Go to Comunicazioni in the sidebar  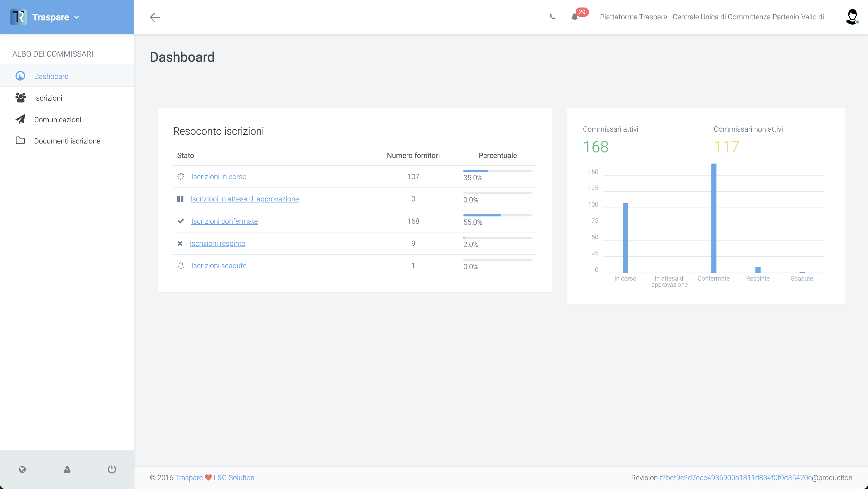click(57, 120)
